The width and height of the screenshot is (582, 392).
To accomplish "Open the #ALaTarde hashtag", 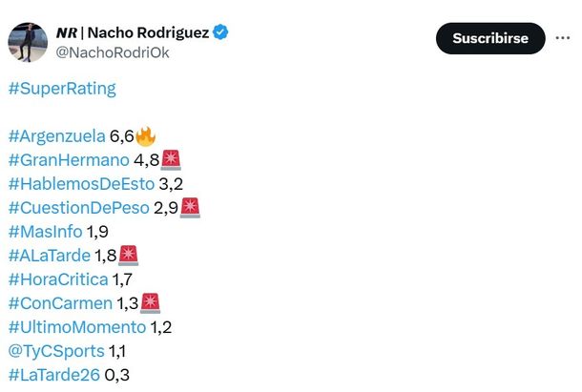I will click(x=49, y=255).
